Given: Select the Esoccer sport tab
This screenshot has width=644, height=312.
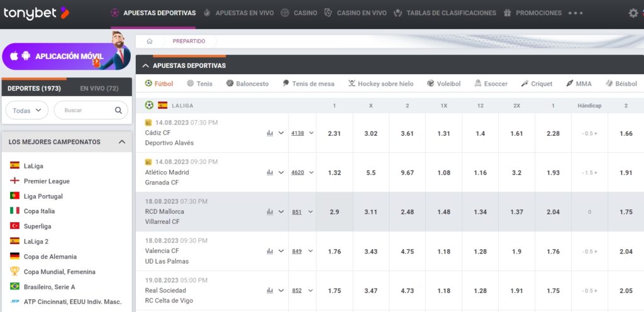Looking at the screenshot, I should coord(491,84).
